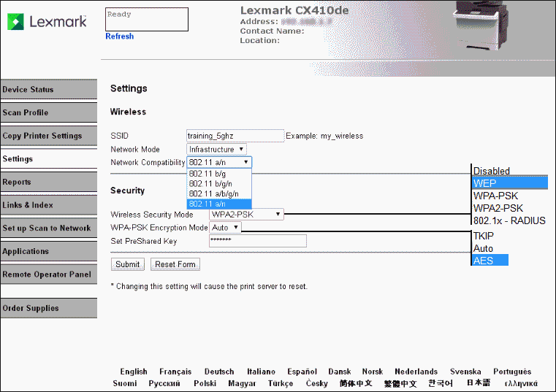Click the SSID text field
Screen dimensions: 556x392
(x=235, y=136)
